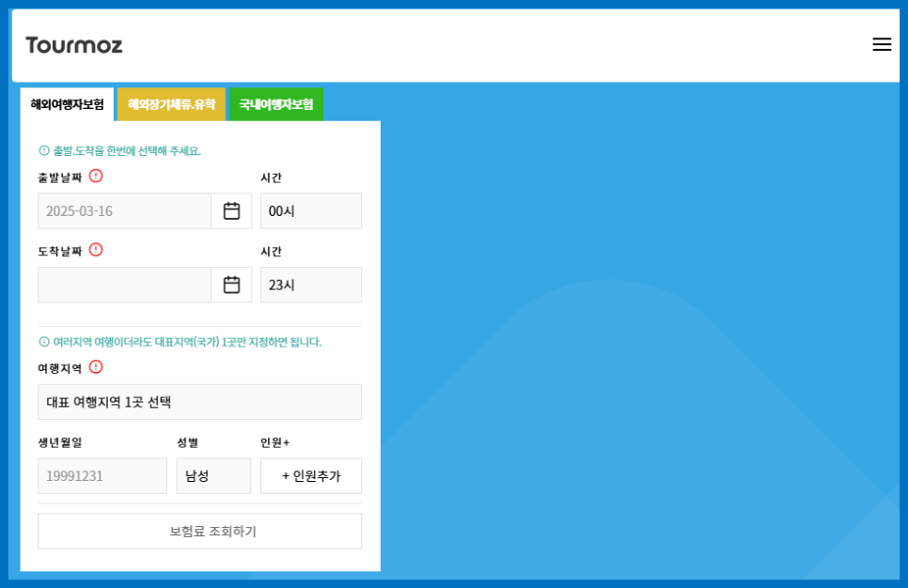Viewport: 908px width, 588px height.
Task: Open 대표 여행지역 1곳 선택 dropdown
Action: click(200, 402)
